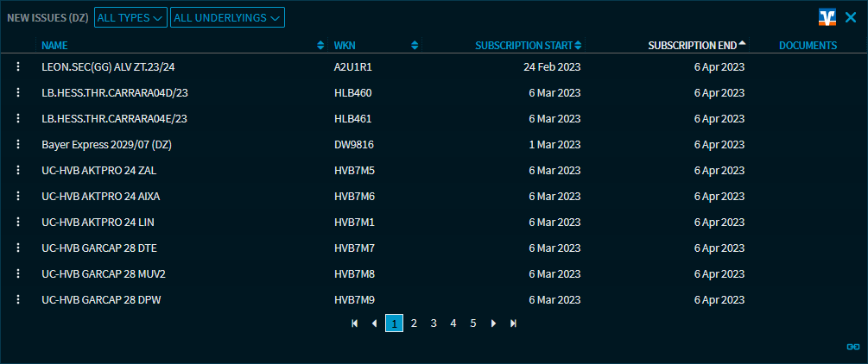Open row menu for LEON.SEC(GG) ALV ZT.23/24
The width and height of the screenshot is (868, 364).
[17, 66]
